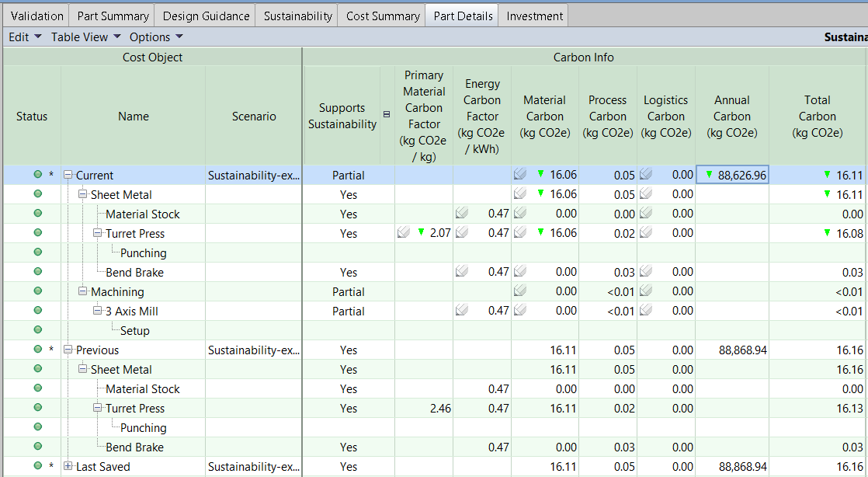
Task: Click the Energy Carbon Factor column header
Action: click(482, 117)
